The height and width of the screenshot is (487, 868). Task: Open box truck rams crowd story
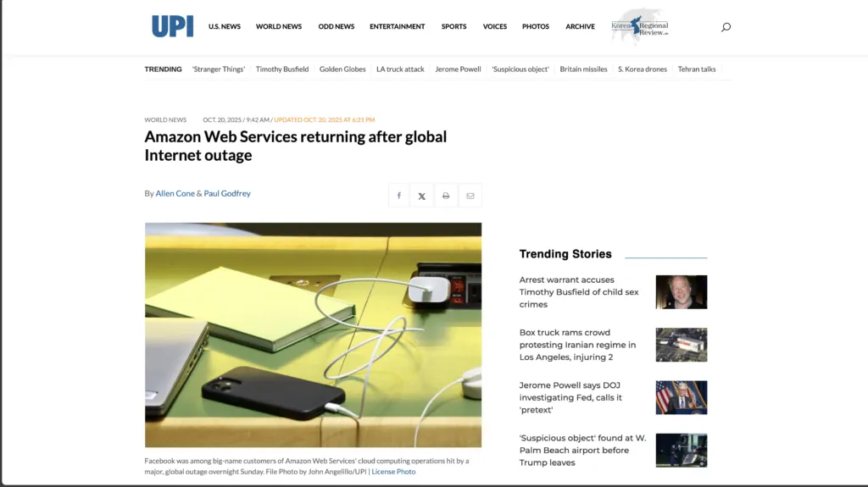[577, 344]
